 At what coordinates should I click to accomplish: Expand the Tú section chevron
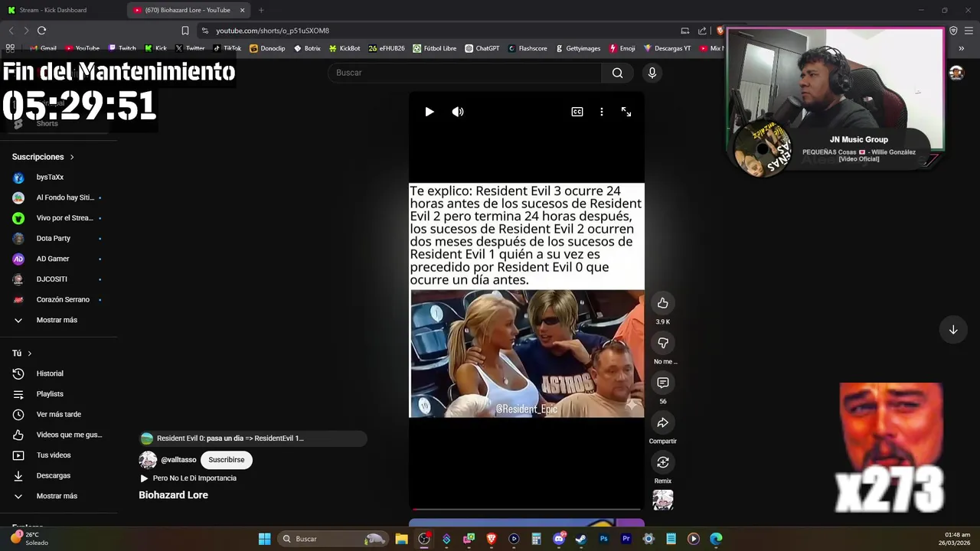coord(29,354)
